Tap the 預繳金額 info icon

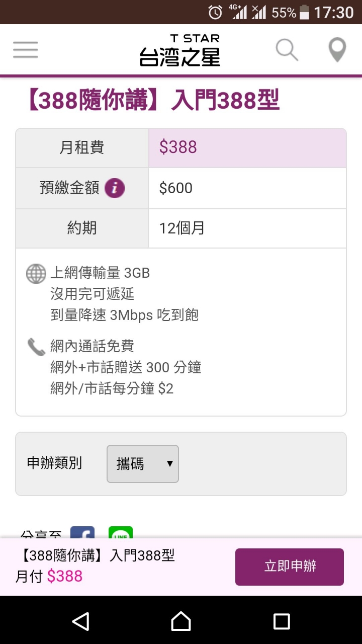(x=115, y=188)
